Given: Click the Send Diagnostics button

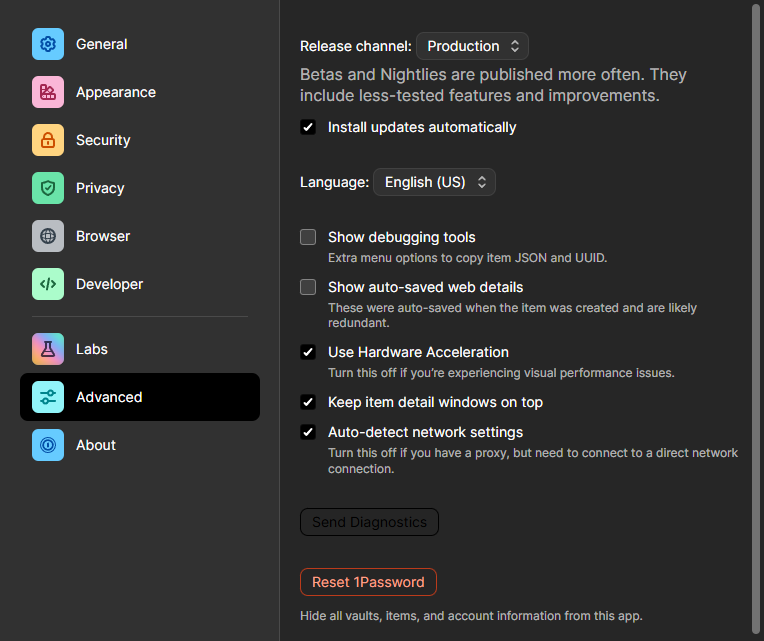Looking at the screenshot, I should tap(369, 522).
